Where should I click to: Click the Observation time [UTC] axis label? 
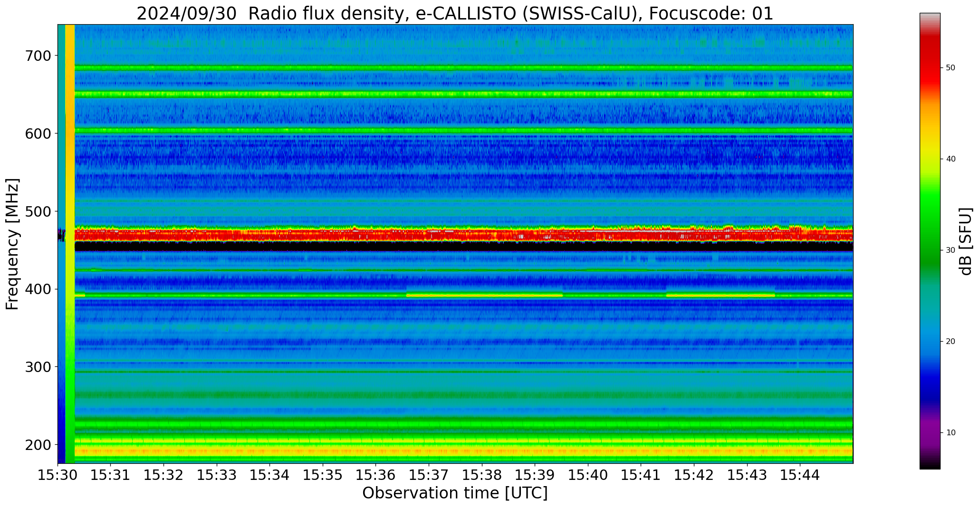(455, 493)
